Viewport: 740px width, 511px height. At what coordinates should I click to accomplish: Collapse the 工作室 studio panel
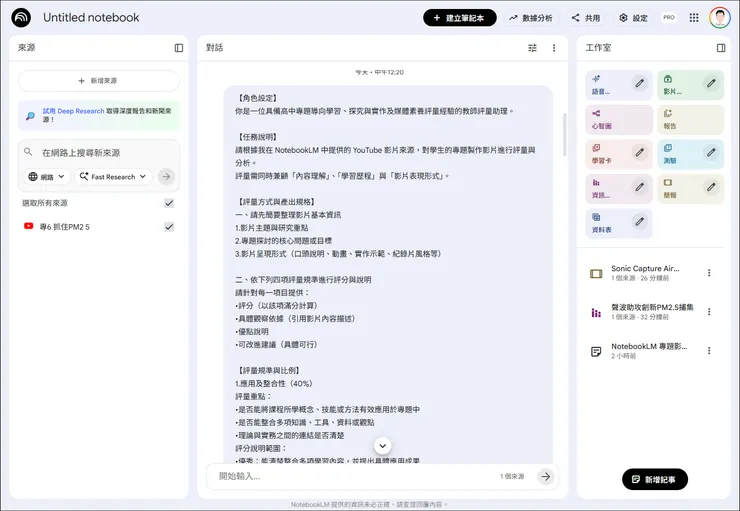point(721,48)
